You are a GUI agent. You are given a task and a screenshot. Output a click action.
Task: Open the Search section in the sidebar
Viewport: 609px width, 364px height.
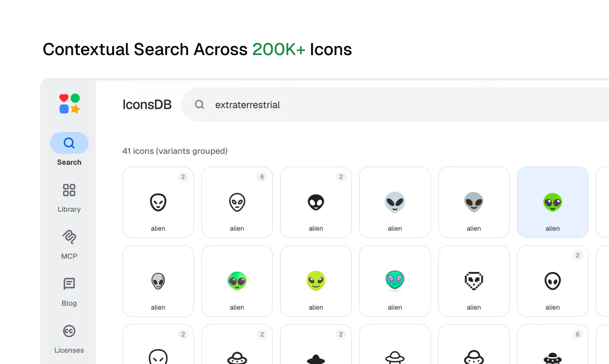pyautogui.click(x=69, y=149)
